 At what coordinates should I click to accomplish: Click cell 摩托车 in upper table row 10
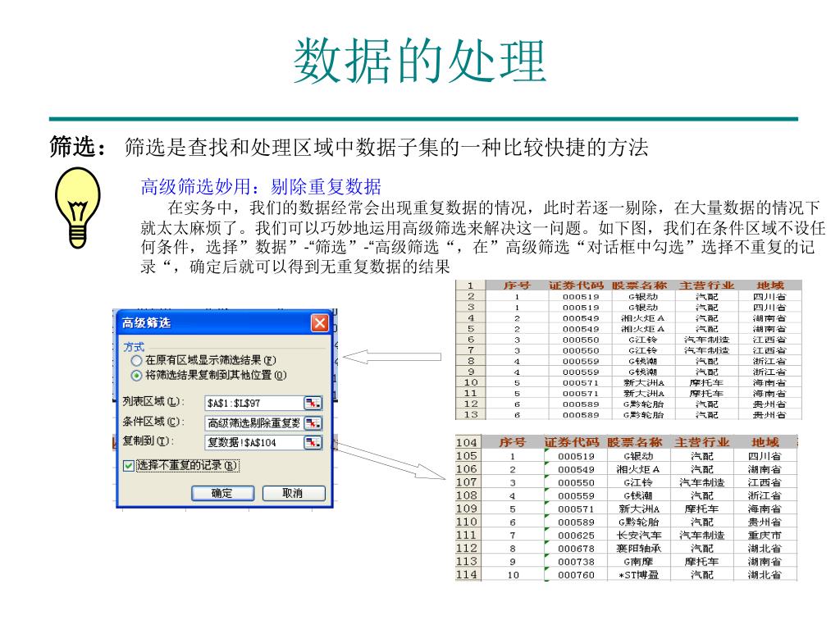706,382
